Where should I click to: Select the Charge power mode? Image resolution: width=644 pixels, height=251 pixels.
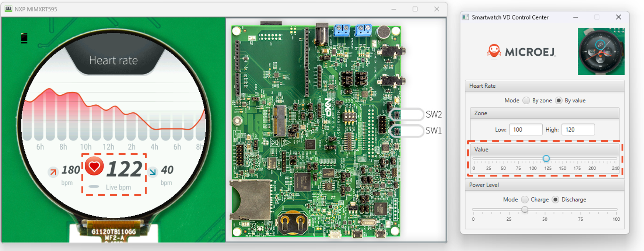coord(525,199)
